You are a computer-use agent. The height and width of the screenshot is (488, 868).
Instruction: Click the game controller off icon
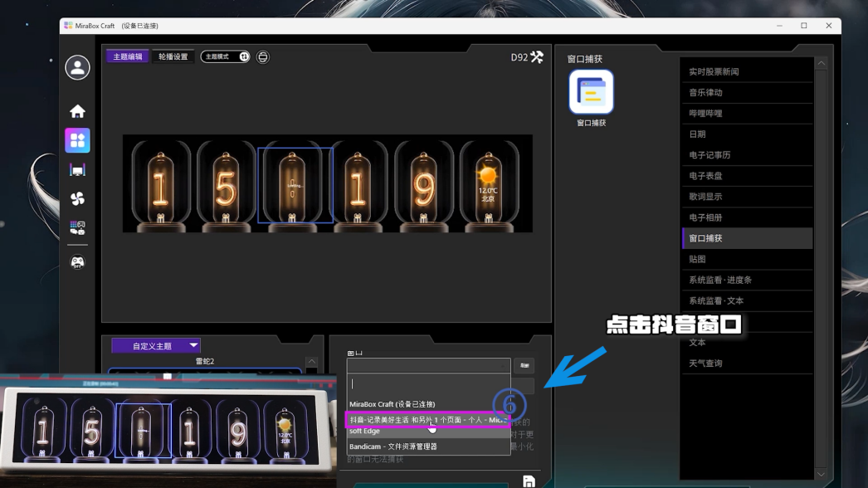(77, 262)
